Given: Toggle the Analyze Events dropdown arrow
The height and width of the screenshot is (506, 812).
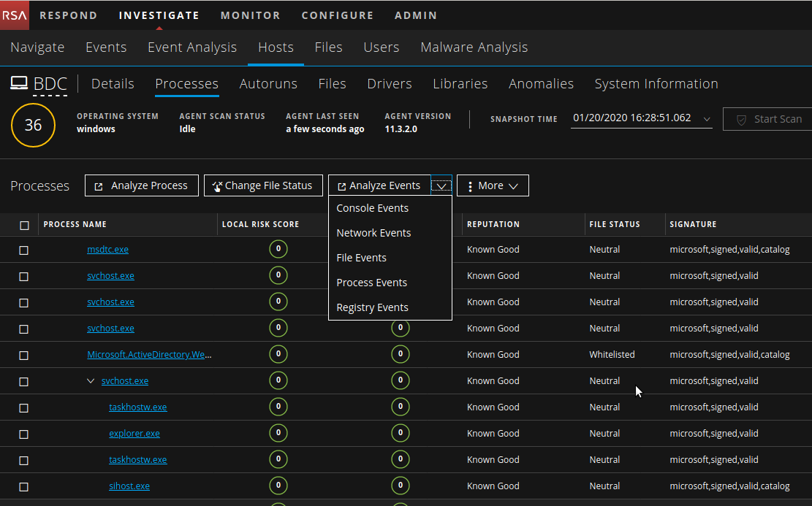Looking at the screenshot, I should point(441,185).
